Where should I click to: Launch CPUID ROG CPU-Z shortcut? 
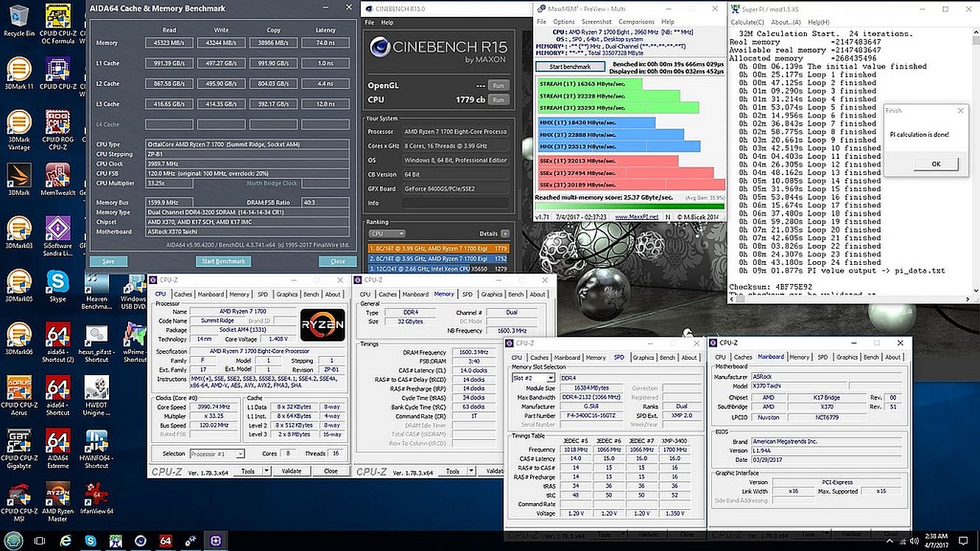pyautogui.click(x=57, y=130)
